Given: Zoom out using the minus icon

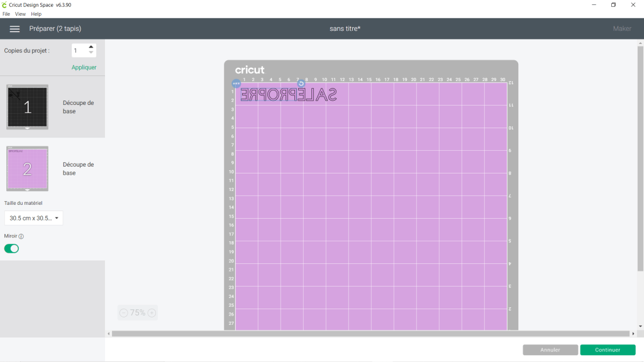Looking at the screenshot, I should (x=124, y=313).
